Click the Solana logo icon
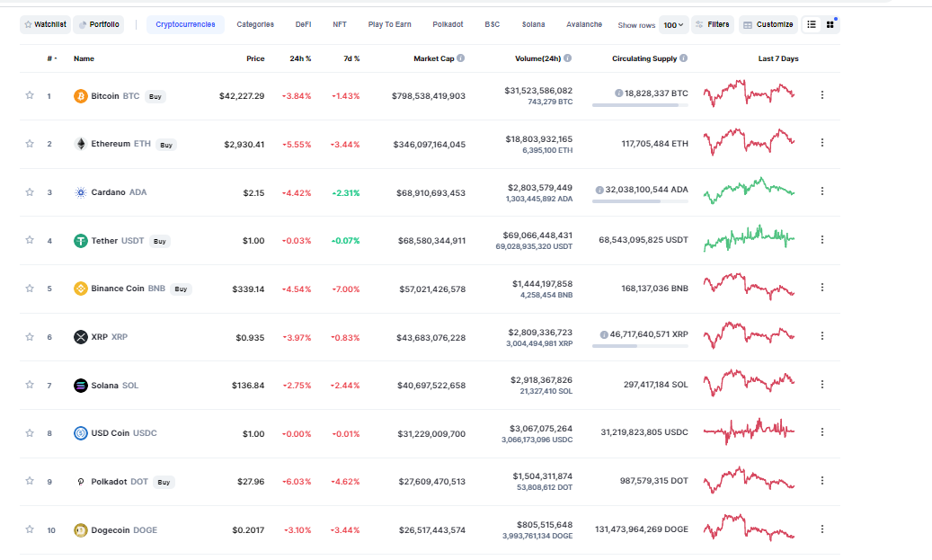932x560 pixels. (x=80, y=386)
